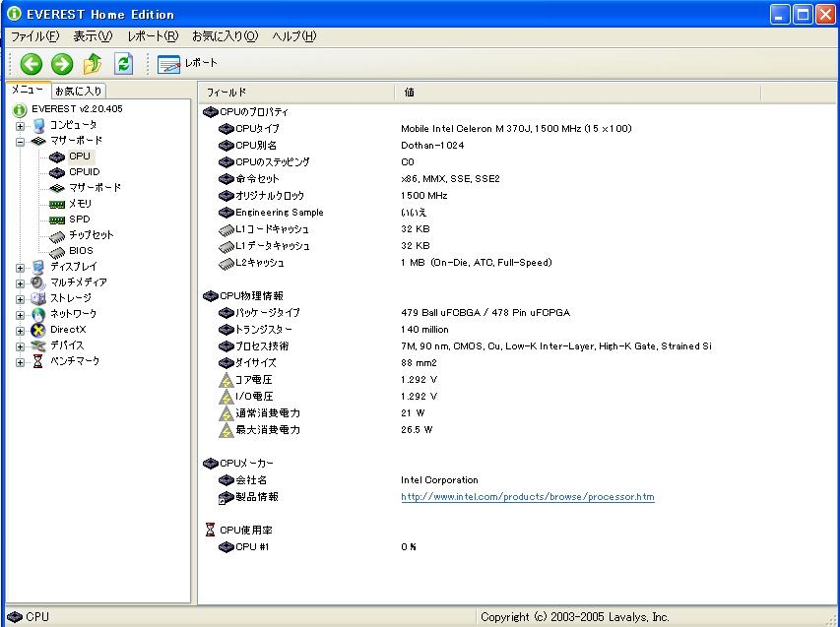Select the BIOS tree item
The image size is (840, 627).
tap(81, 251)
